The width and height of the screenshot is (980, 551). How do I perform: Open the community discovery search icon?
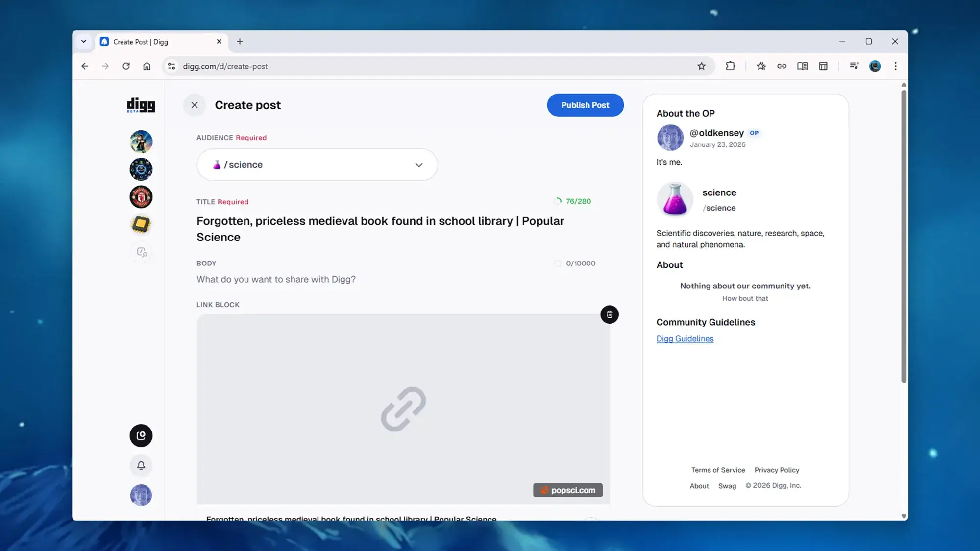pyautogui.click(x=141, y=253)
